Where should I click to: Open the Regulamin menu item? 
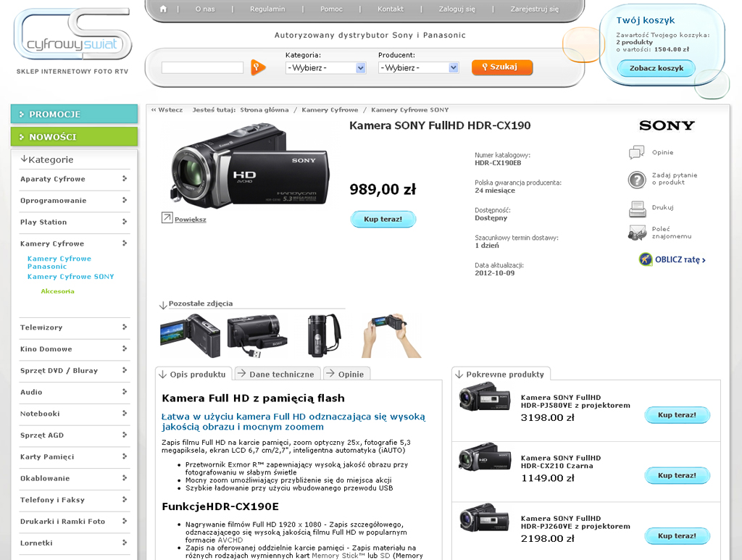pos(267,9)
